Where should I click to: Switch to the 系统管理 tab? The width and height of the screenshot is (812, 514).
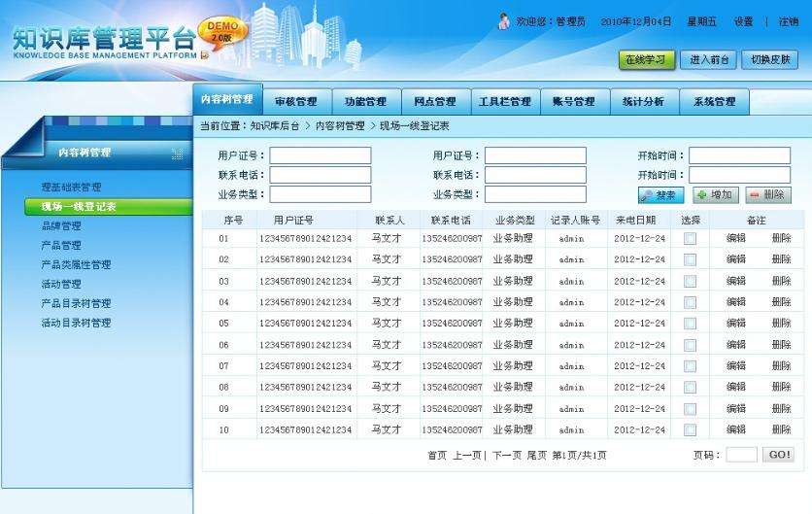[714, 102]
